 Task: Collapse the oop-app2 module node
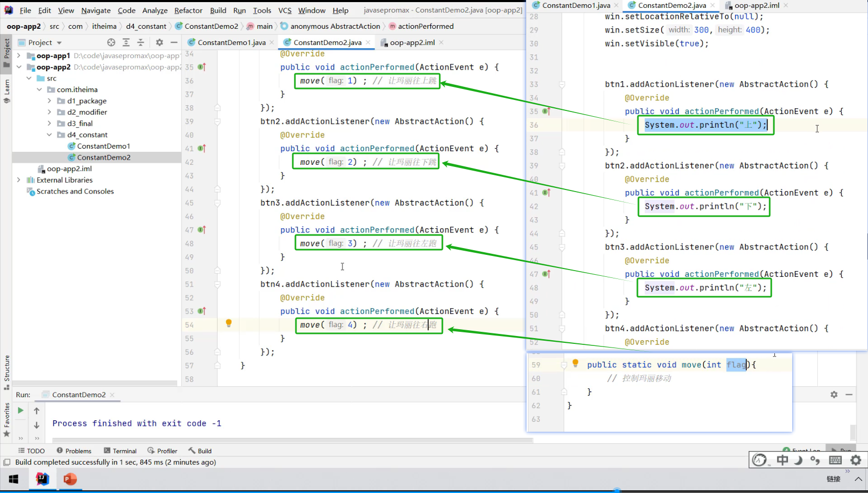coord(19,67)
